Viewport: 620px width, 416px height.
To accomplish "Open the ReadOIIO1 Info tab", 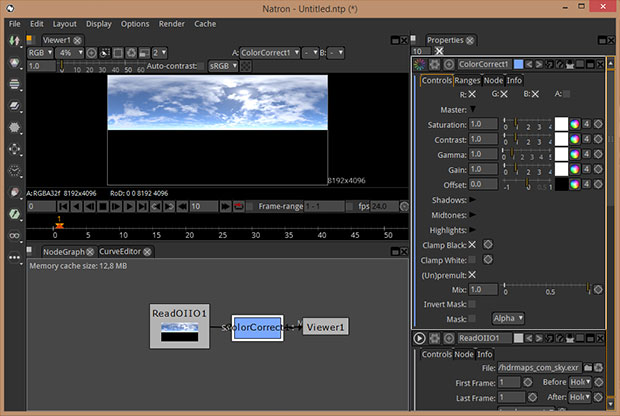I will pyautogui.click(x=485, y=354).
